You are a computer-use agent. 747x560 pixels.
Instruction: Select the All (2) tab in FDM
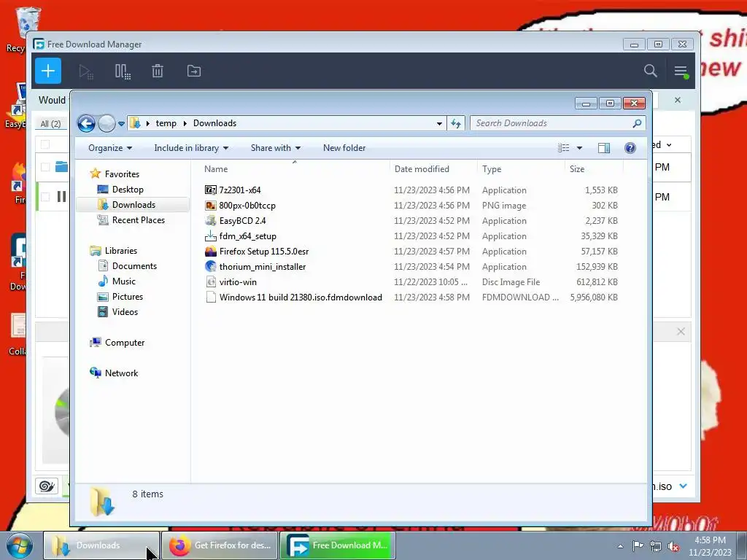(50, 124)
